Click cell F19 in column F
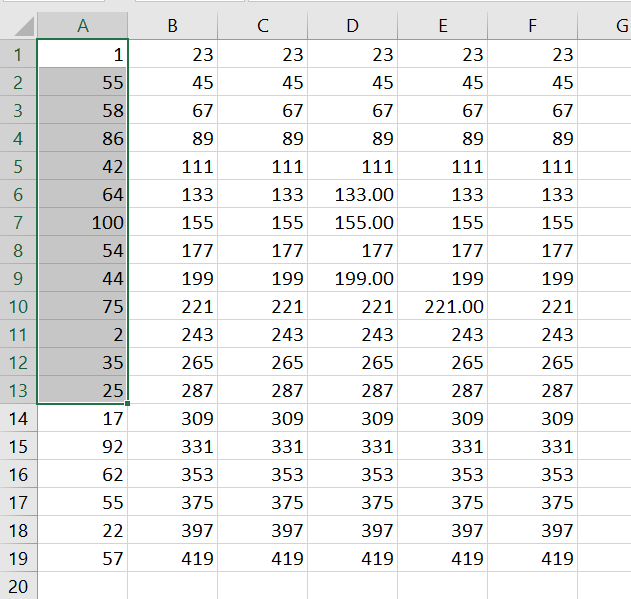This screenshot has width=631, height=599. [x=532, y=558]
